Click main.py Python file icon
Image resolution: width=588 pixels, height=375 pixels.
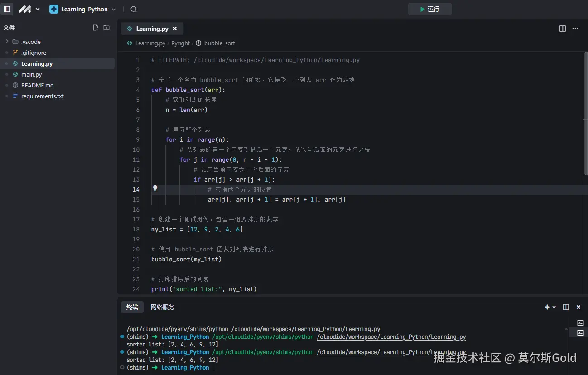(15, 74)
